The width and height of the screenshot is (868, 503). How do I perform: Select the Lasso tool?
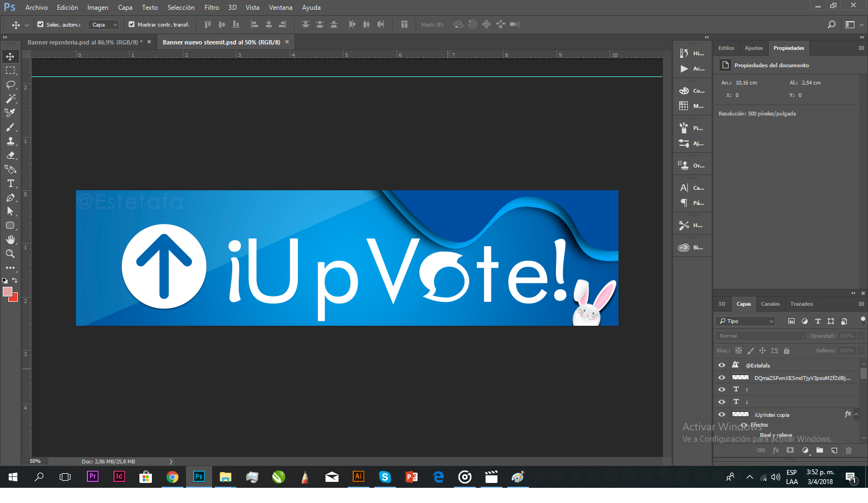click(10, 85)
